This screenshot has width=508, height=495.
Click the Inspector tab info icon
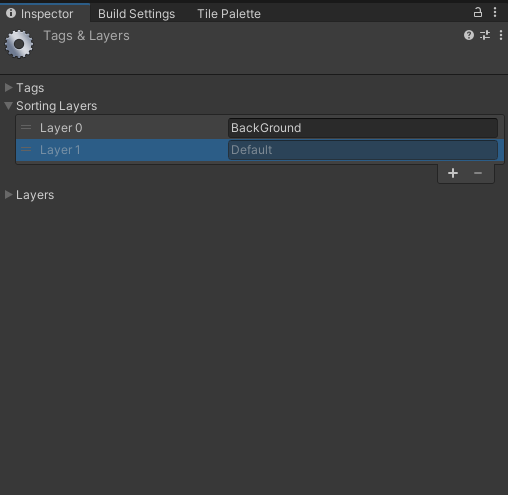(x=11, y=13)
